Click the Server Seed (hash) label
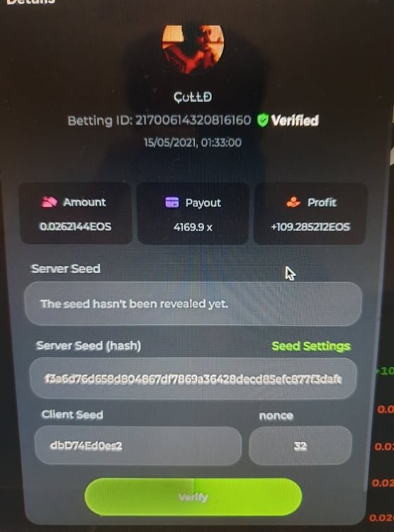The height and width of the screenshot is (532, 394). pyautogui.click(x=89, y=345)
